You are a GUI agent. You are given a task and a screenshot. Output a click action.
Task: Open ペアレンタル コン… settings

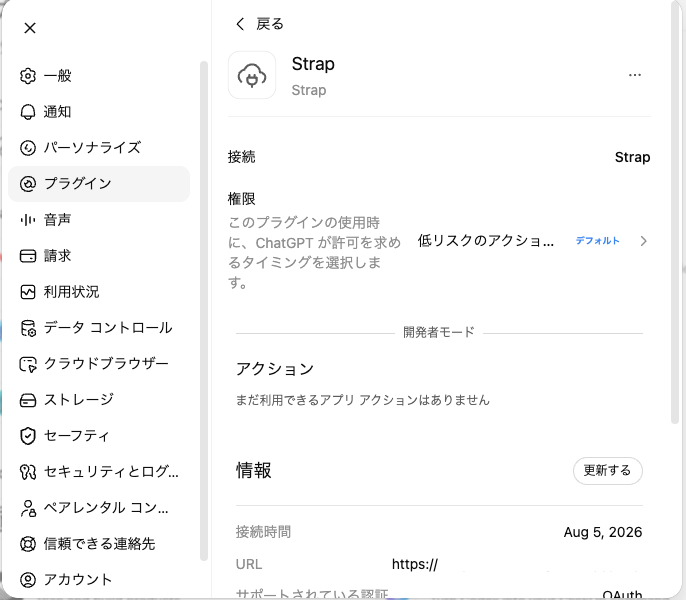click(99, 508)
